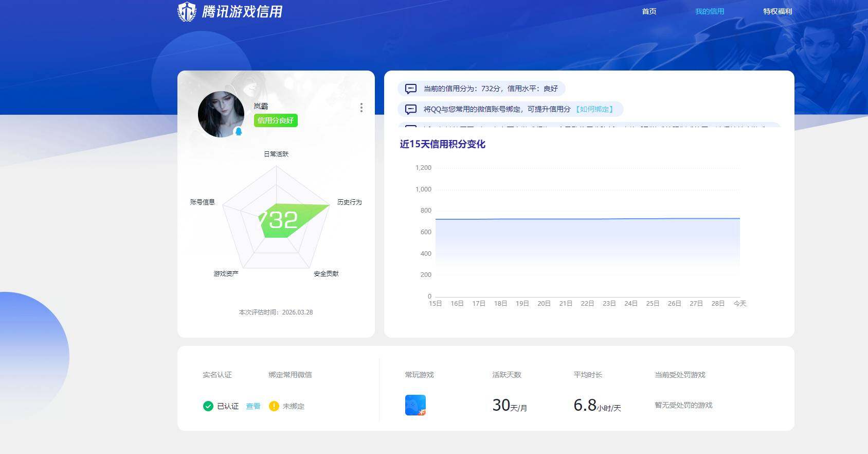The image size is (868, 454).
Task: Click the chat bubble icon beside 当前的信用分为
Action: pyautogui.click(x=411, y=89)
